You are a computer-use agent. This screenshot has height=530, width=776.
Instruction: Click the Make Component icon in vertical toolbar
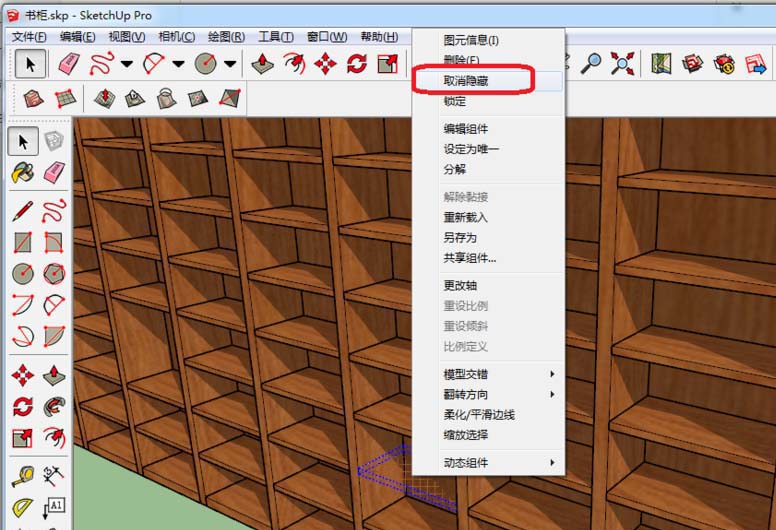[54, 142]
